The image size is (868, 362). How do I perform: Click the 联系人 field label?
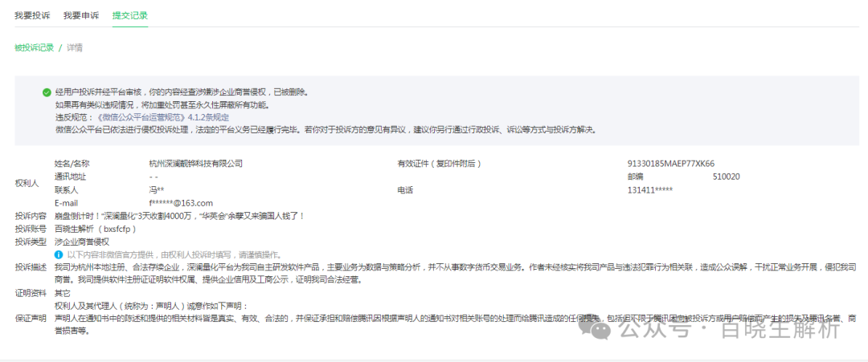coord(66,190)
